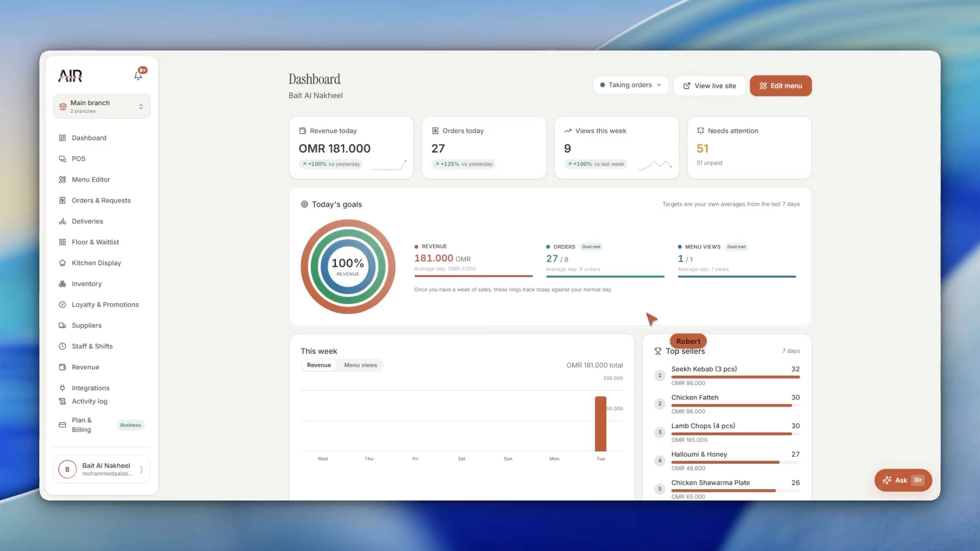Switch to the Menu views chart tab
The height and width of the screenshot is (551, 980).
[x=360, y=365]
